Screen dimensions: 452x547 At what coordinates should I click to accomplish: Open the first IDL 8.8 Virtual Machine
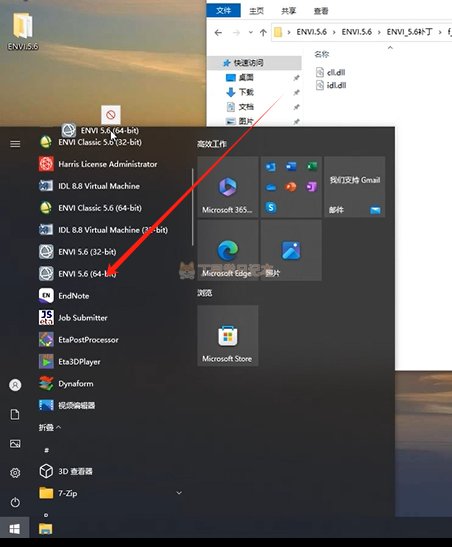click(89, 186)
